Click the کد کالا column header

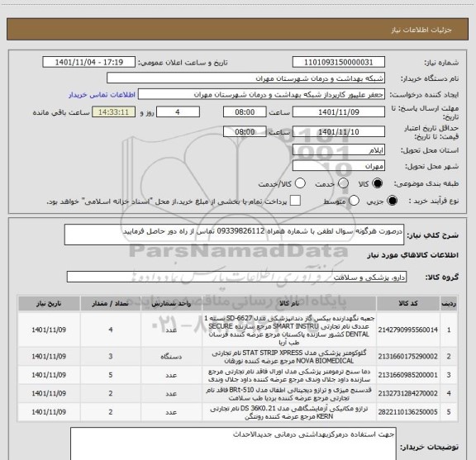[x=408, y=303]
